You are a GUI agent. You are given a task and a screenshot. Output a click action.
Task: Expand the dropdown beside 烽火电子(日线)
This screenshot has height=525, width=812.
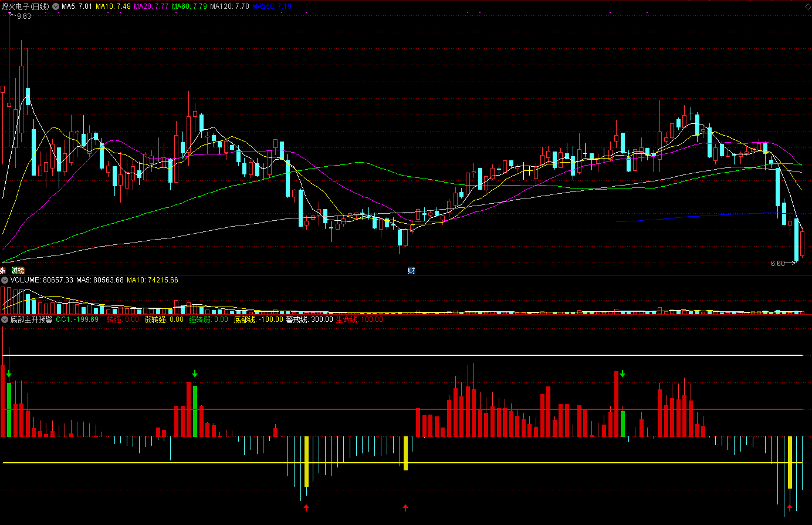(x=56, y=6)
